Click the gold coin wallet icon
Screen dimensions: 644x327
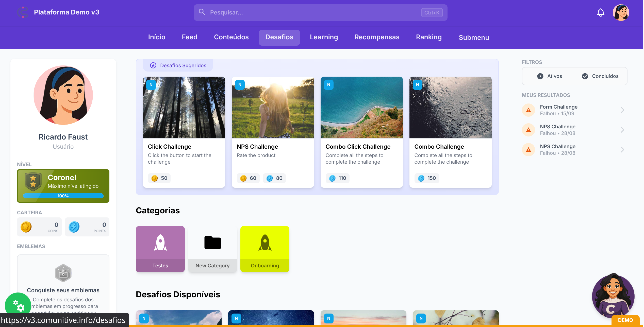pos(26,227)
